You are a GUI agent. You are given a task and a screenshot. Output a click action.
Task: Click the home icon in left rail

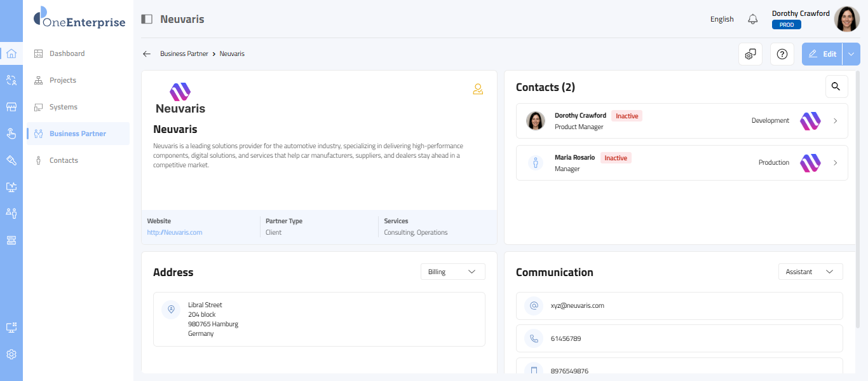pyautogui.click(x=11, y=53)
